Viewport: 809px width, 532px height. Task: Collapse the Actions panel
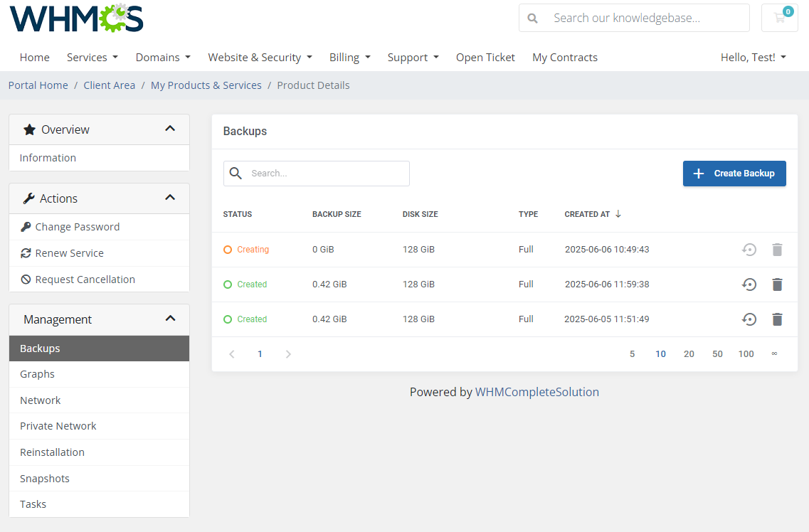pyautogui.click(x=170, y=198)
